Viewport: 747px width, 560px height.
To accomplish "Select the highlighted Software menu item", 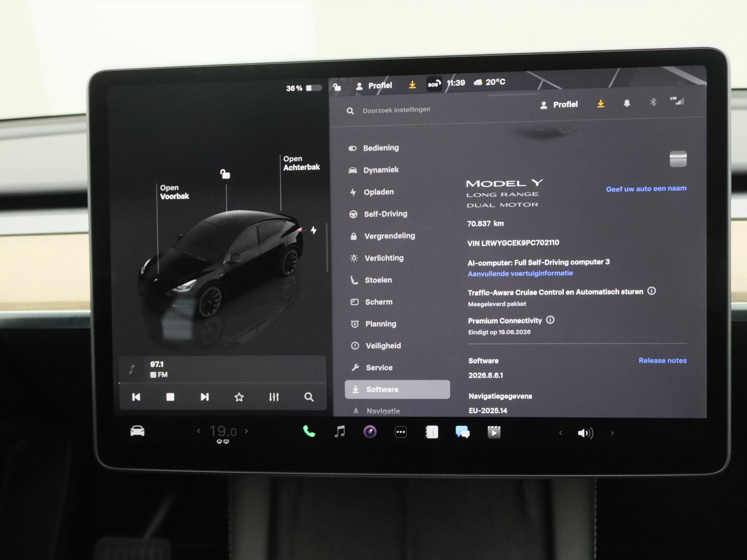I will point(397,389).
